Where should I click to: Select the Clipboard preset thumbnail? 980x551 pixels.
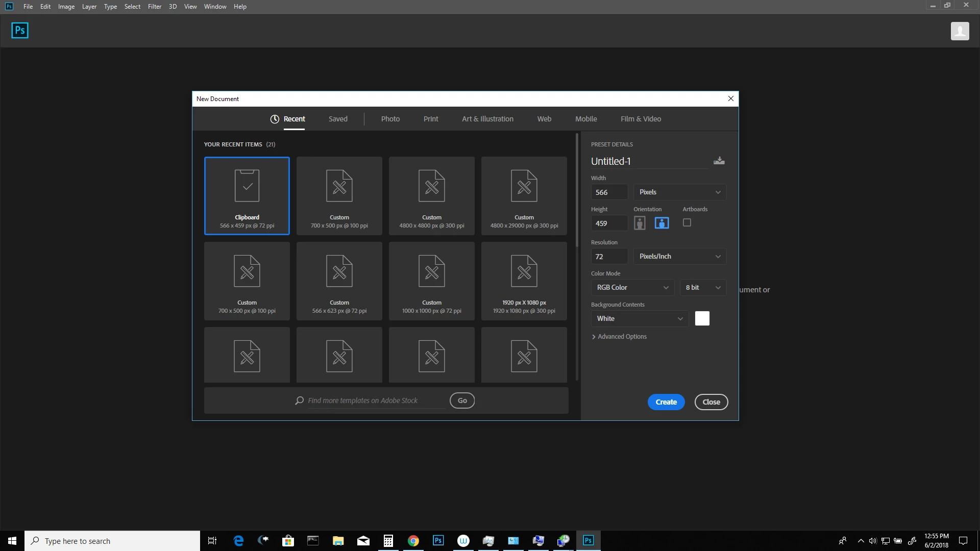247,196
